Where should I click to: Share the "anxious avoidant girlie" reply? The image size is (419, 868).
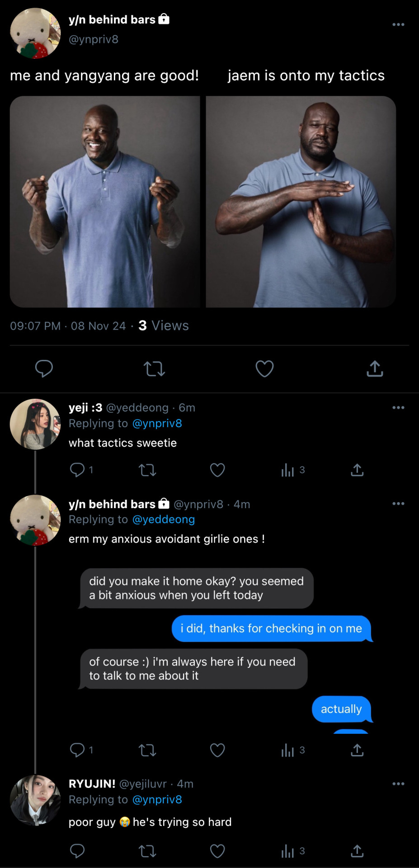tap(357, 750)
